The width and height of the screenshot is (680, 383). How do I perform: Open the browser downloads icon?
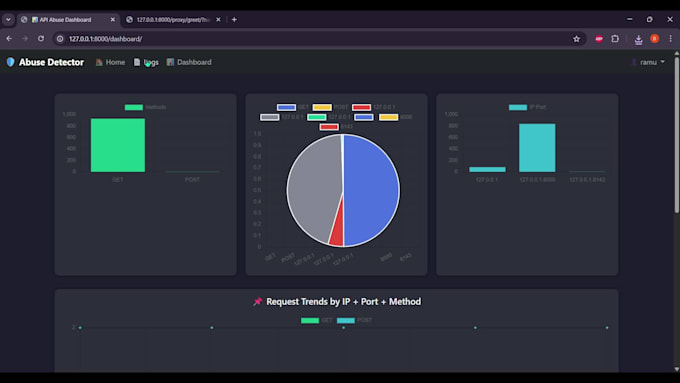(x=638, y=39)
